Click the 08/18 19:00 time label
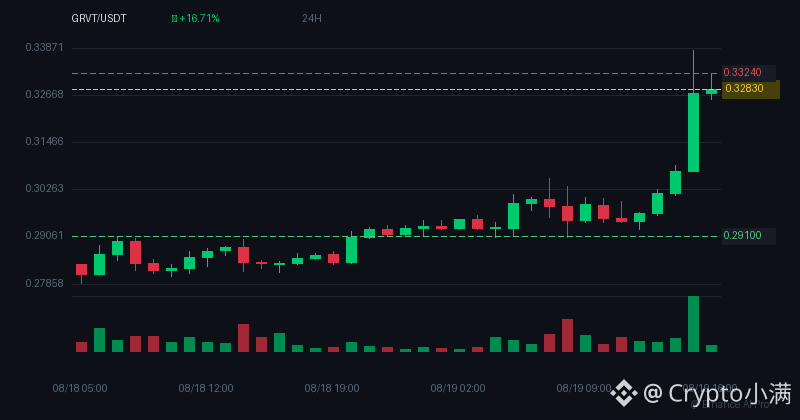800x420 pixels. (x=332, y=388)
